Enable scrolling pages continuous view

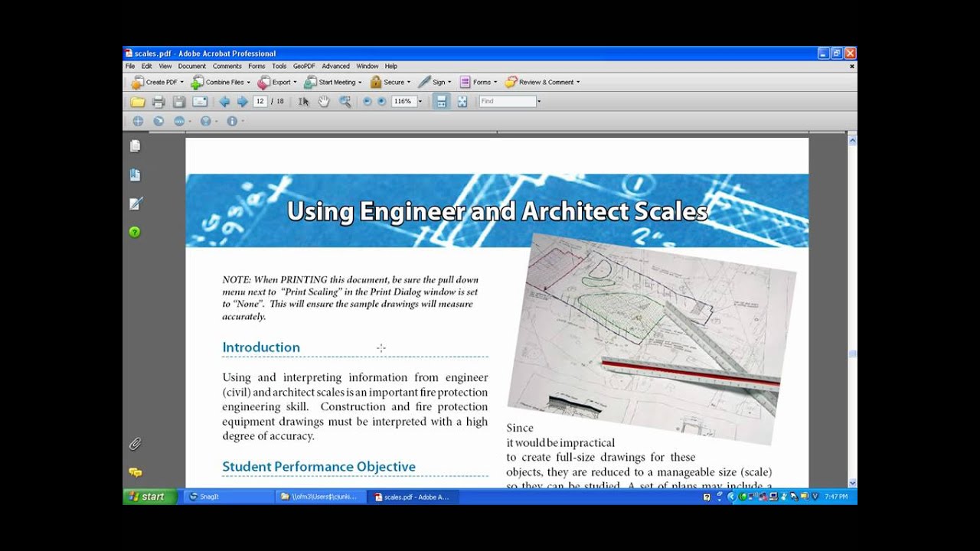pos(441,102)
